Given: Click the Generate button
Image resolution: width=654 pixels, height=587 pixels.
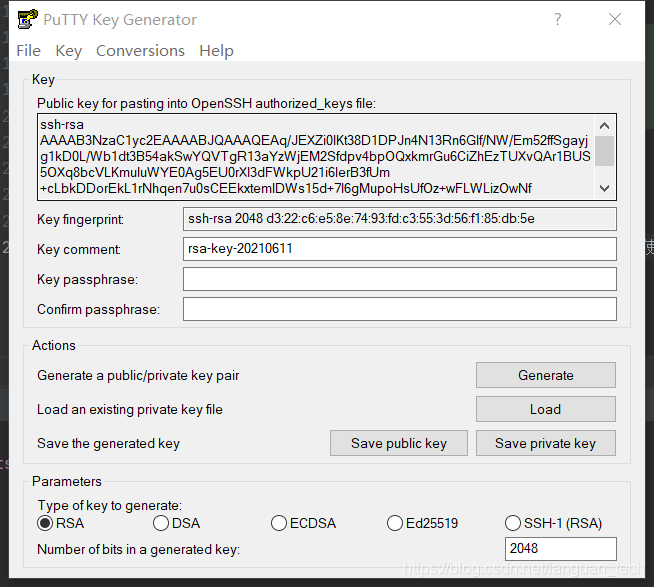Looking at the screenshot, I should (x=546, y=375).
